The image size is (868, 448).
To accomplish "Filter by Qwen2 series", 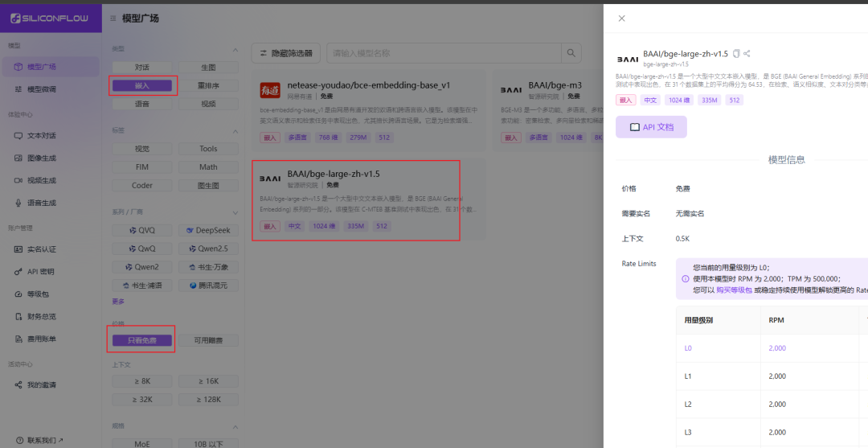I will pos(141,267).
